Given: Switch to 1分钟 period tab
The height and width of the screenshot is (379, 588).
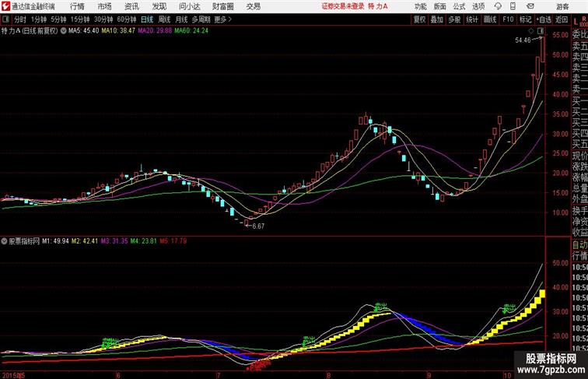Looking at the screenshot, I should pos(39,19).
